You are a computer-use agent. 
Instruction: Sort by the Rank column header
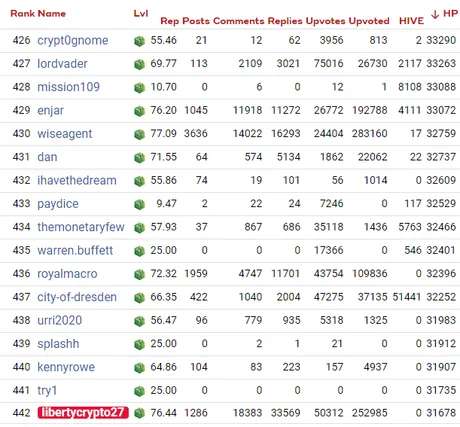click(22, 14)
